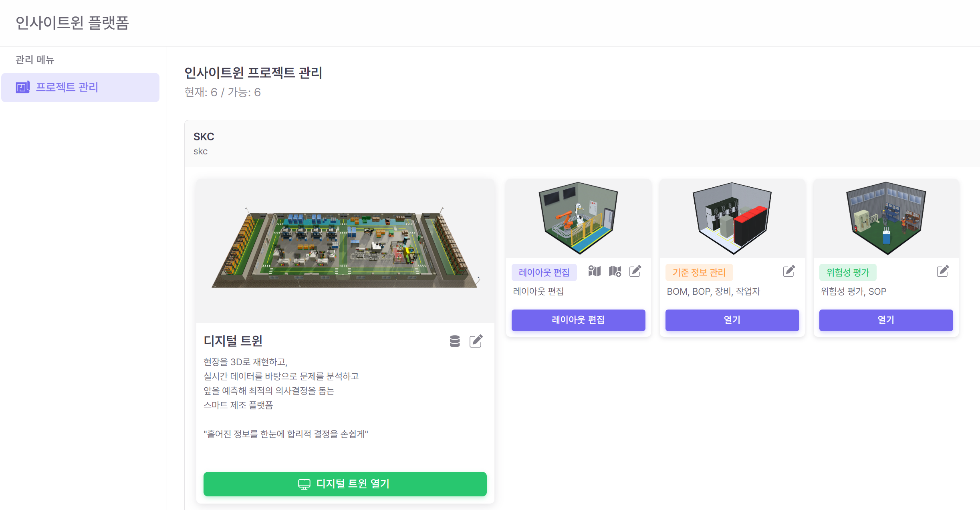980x510 pixels.
Task: Open the SKC project section header
Action: coord(204,136)
